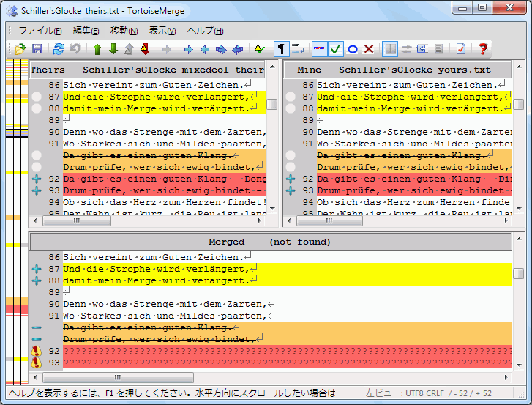Jump to previous difference with green up arrow

pyautogui.click(x=97, y=49)
